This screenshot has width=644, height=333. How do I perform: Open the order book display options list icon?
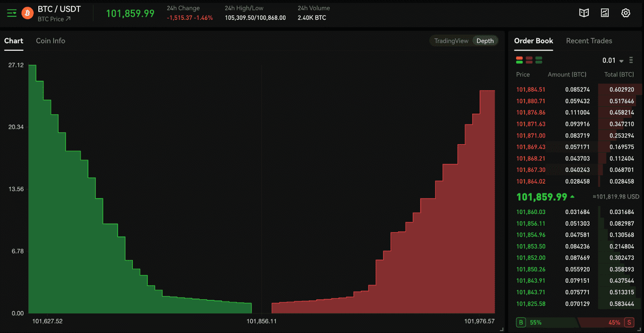pyautogui.click(x=631, y=59)
